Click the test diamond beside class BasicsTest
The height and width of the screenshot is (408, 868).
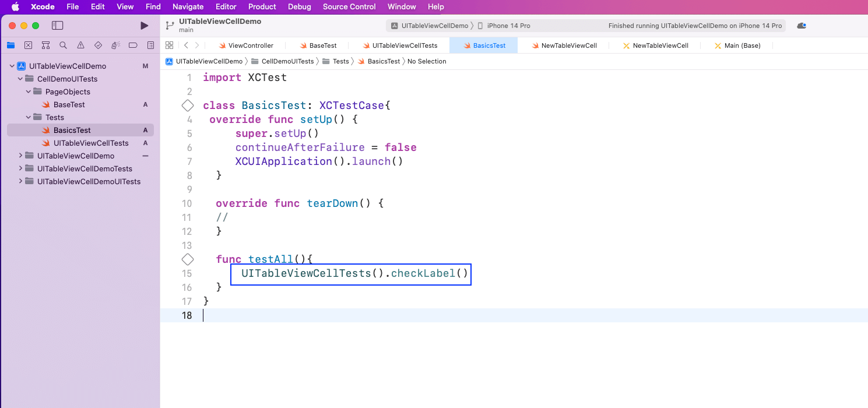click(187, 105)
